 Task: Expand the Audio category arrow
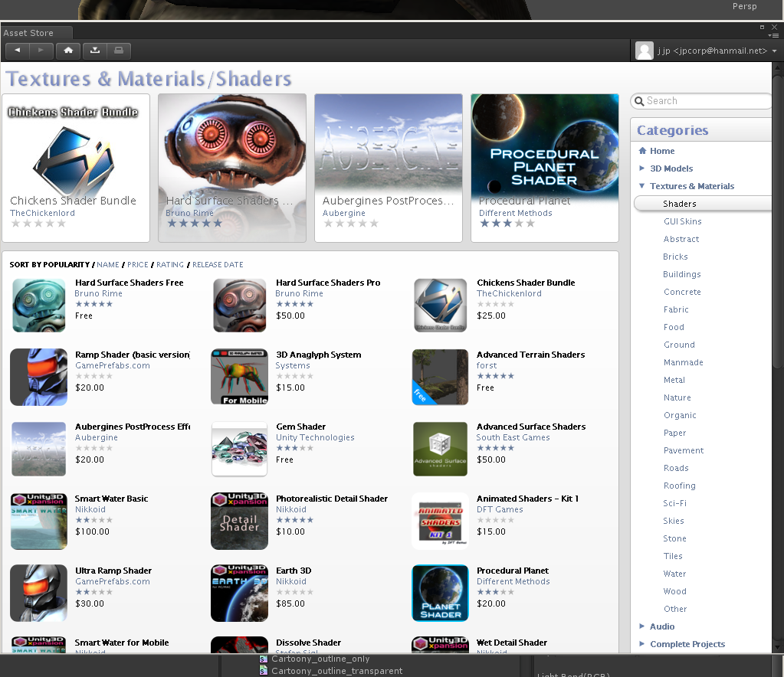642,626
